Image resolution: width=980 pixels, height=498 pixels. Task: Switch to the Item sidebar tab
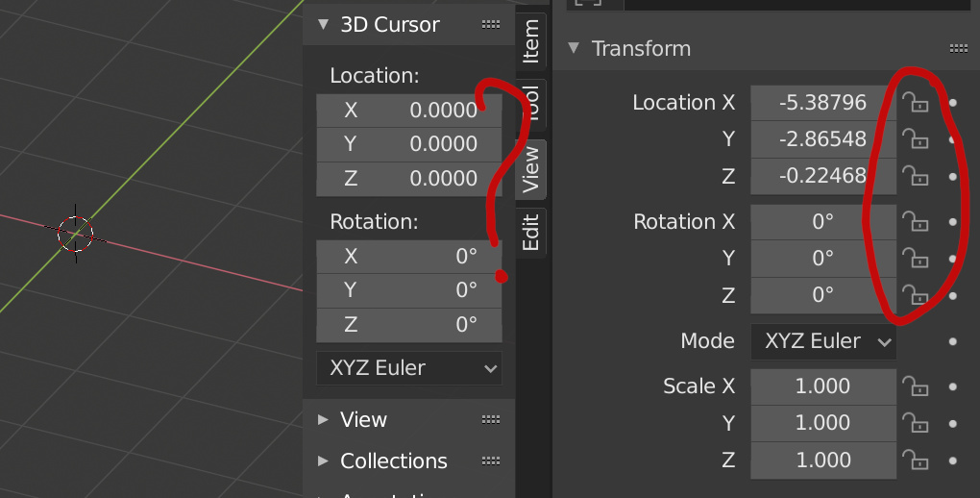pos(530,40)
